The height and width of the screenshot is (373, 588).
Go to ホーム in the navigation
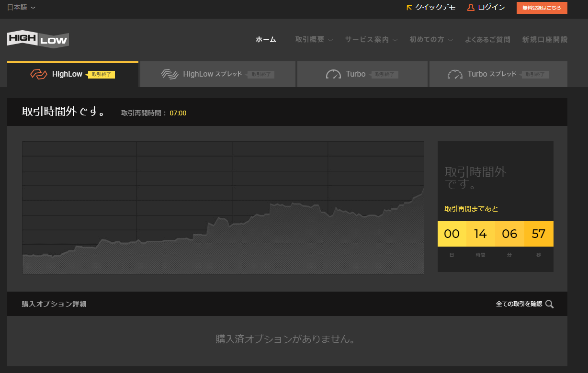pos(266,40)
